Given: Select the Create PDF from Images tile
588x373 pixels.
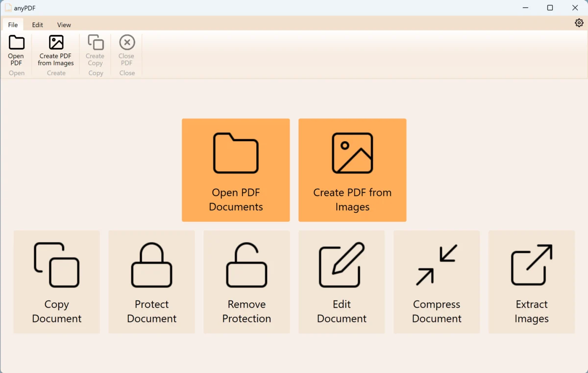Looking at the screenshot, I should 352,170.
